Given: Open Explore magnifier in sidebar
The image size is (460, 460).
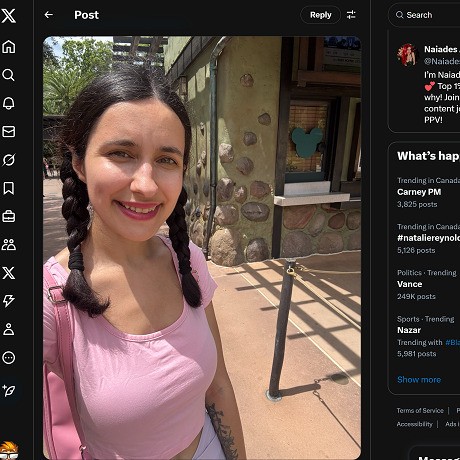Looking at the screenshot, I should (x=9, y=75).
